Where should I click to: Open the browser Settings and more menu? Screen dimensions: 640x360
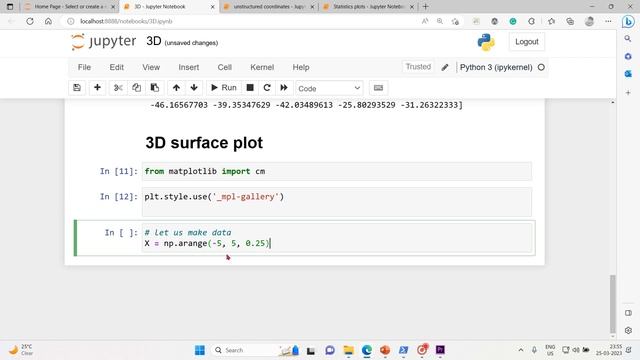coord(608,21)
